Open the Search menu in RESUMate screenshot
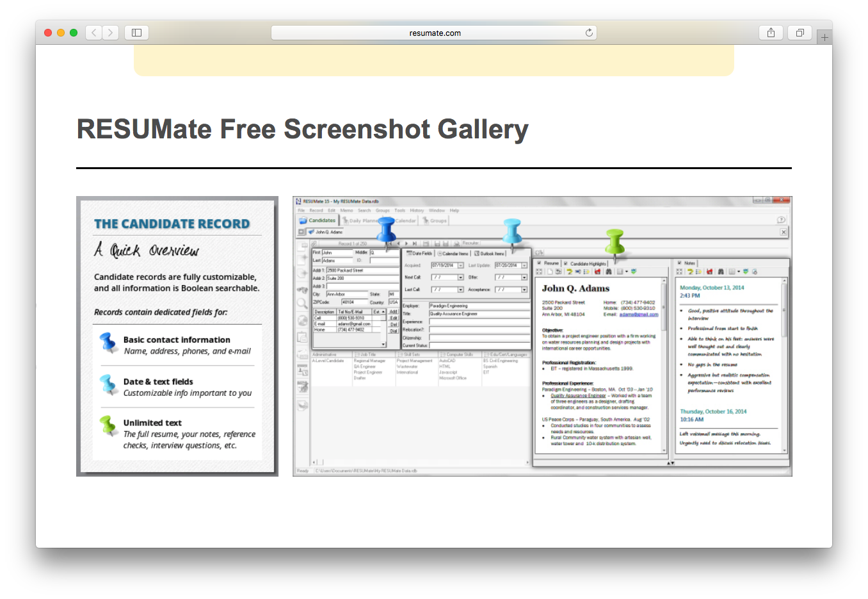 click(x=364, y=210)
